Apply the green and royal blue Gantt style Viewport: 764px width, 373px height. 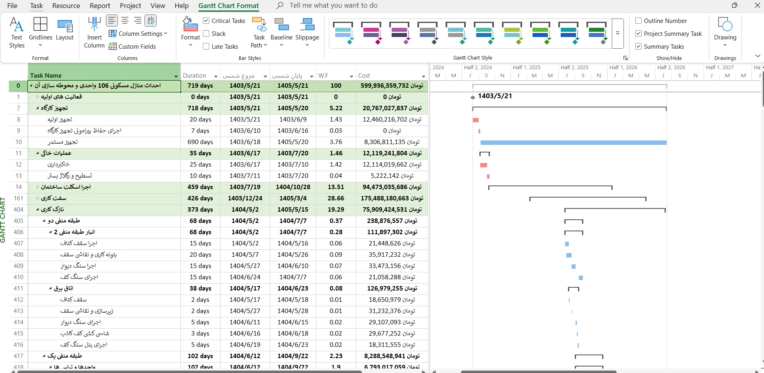pos(540,33)
